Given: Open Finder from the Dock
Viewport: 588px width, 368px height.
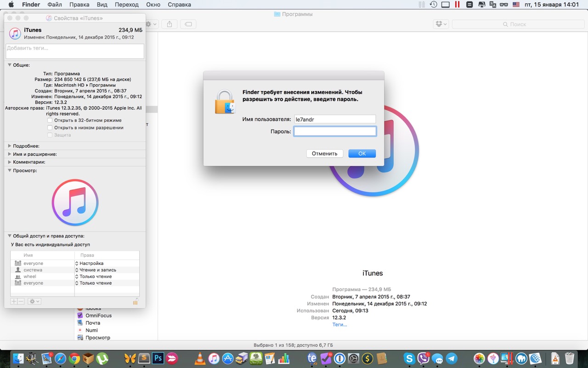Looking at the screenshot, I should point(18,358).
